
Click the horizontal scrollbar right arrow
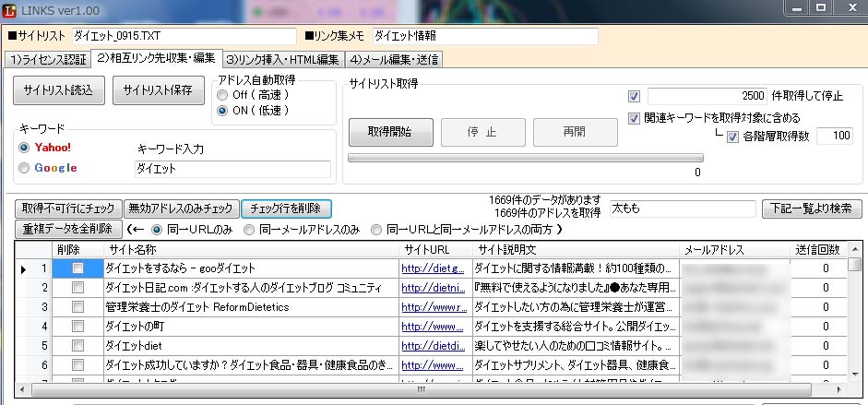tap(839, 389)
